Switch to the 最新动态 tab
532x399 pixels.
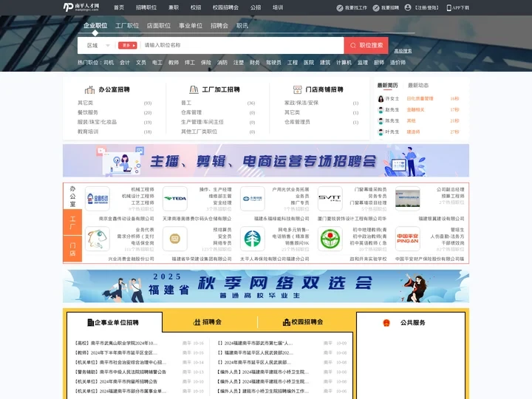[418, 86]
